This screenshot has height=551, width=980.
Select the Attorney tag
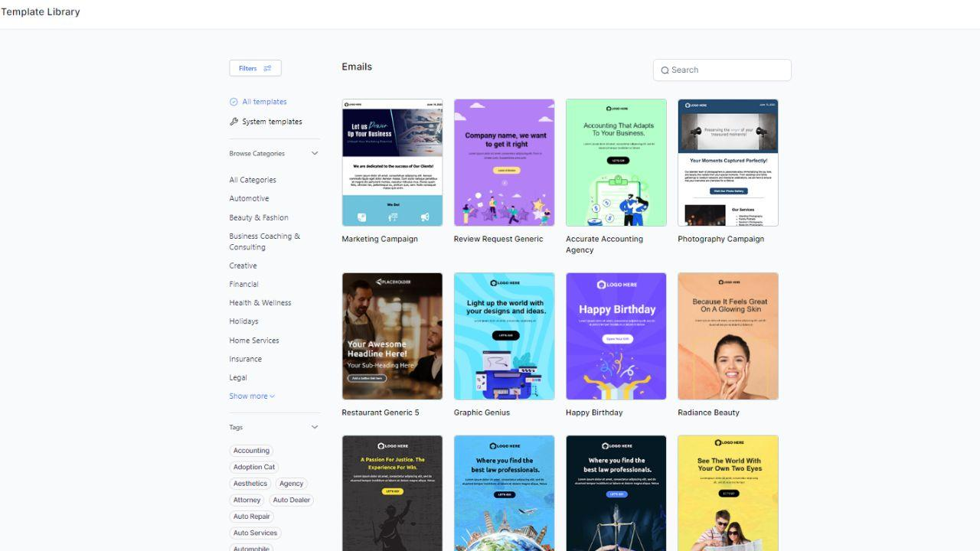[247, 500]
